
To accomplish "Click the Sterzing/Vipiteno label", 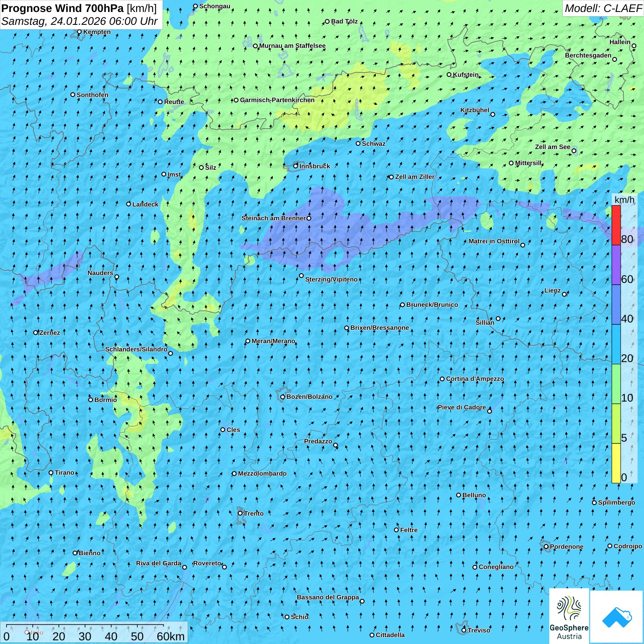I will click(x=331, y=279).
